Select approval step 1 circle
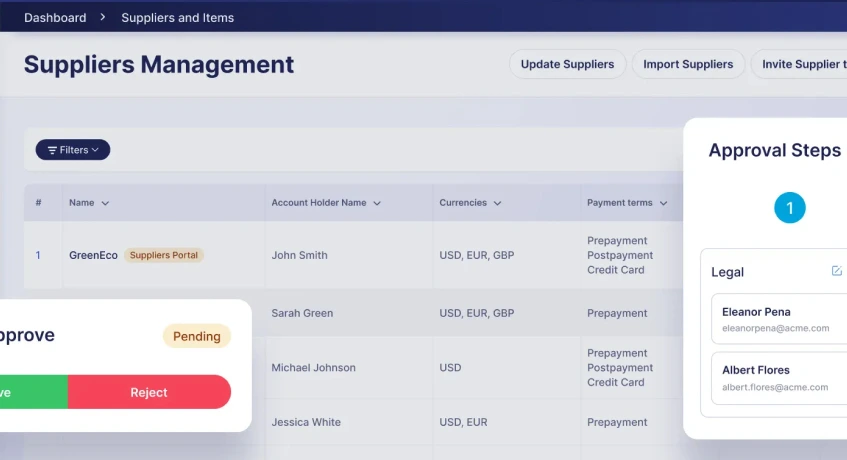 pyautogui.click(x=790, y=208)
